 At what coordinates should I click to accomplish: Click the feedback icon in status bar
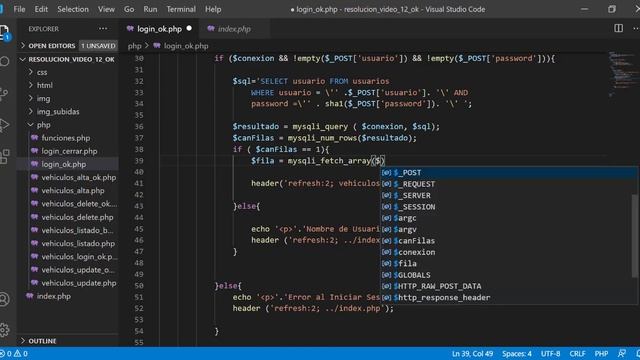point(622,353)
